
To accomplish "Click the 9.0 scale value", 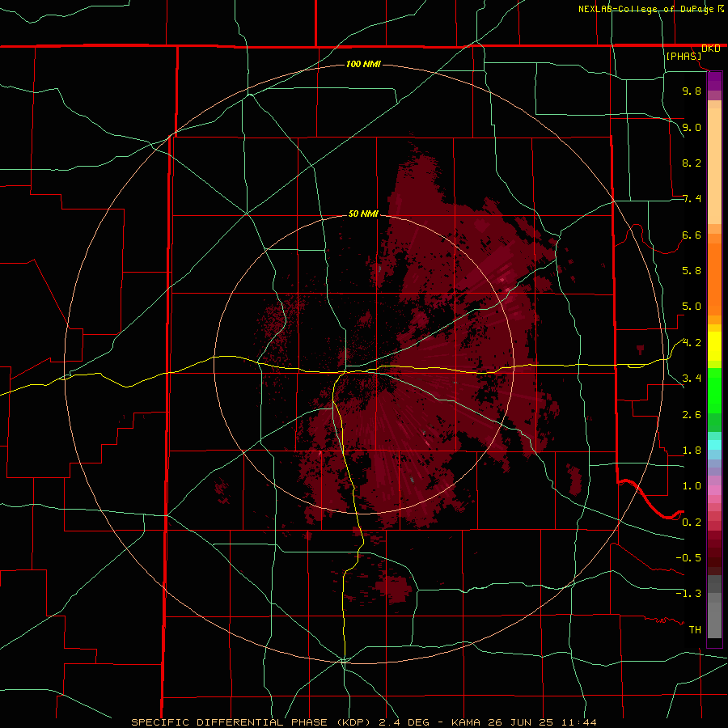I will point(692,127).
